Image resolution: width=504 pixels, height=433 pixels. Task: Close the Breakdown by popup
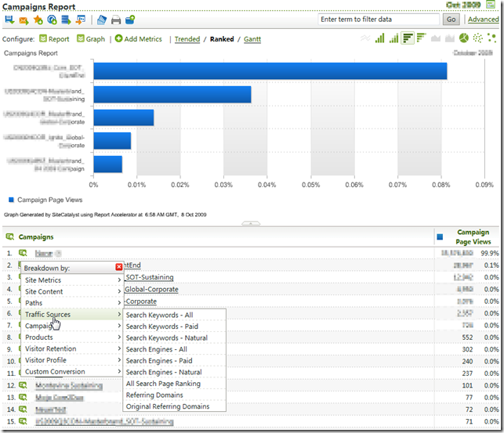pyautogui.click(x=118, y=267)
